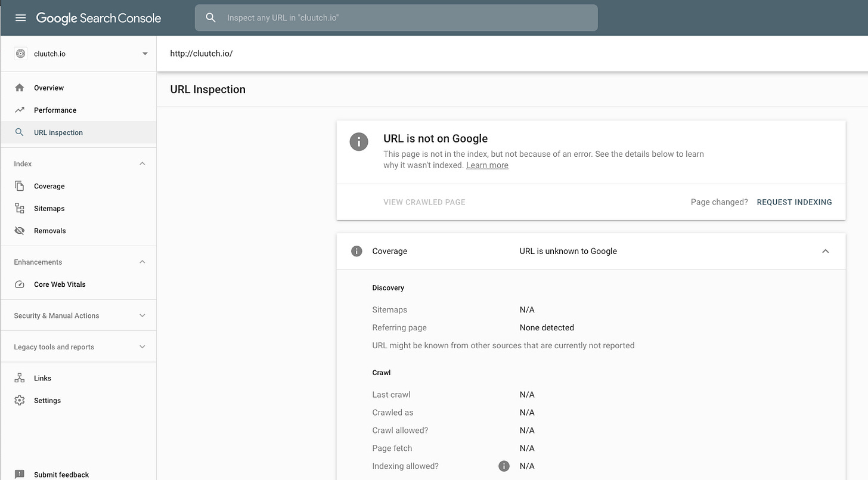
Task: Click the 'None detected' referring page value
Action: point(547,327)
